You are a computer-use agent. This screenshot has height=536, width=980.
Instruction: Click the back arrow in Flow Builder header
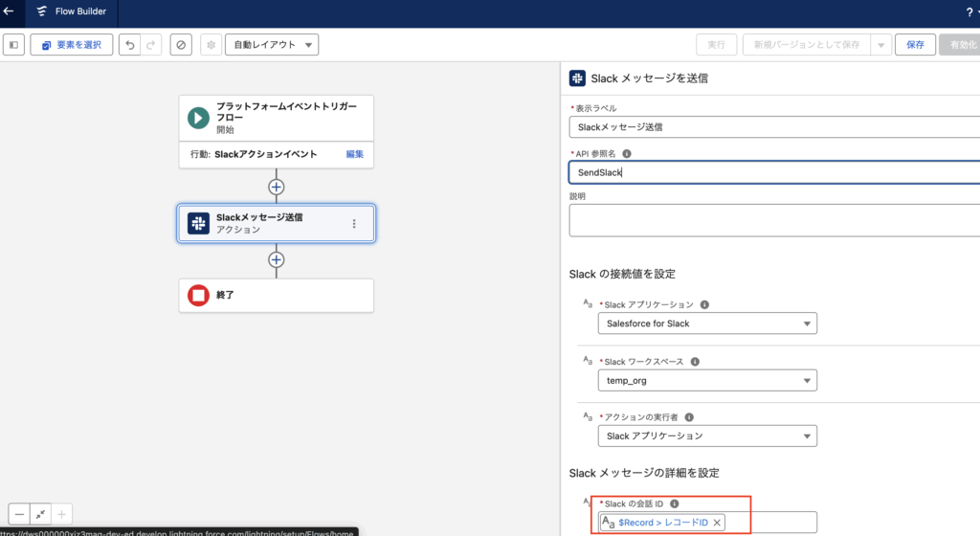[10, 13]
